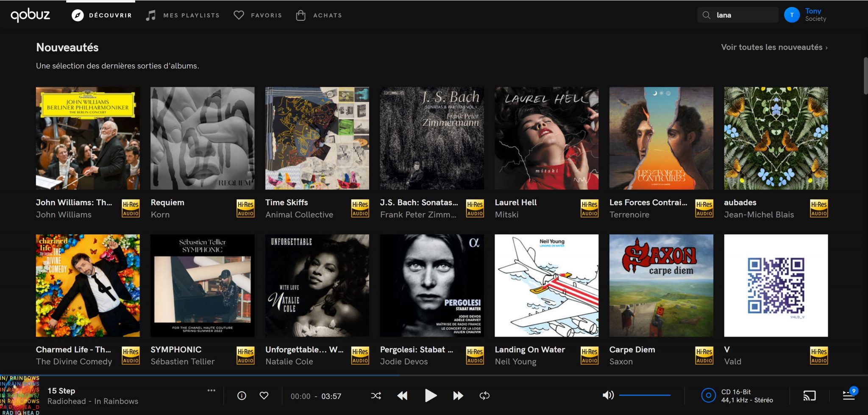Open artist link Neil Young
The width and height of the screenshot is (868, 415).
click(x=515, y=362)
